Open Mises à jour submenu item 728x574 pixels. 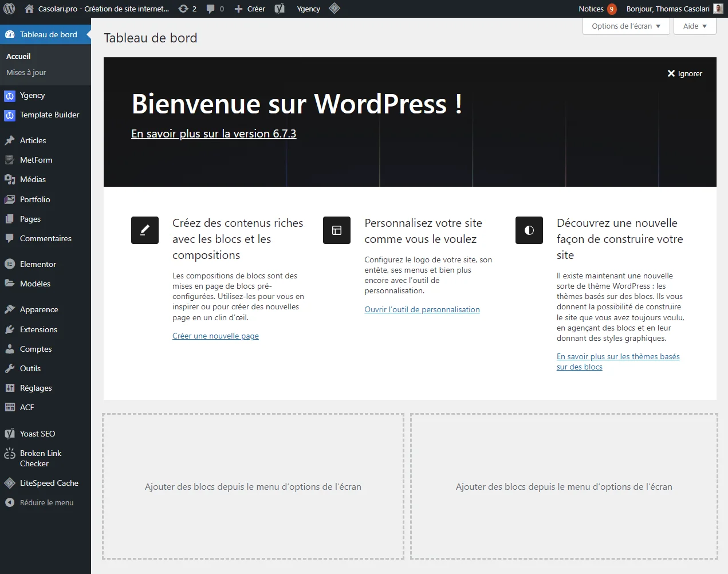[26, 72]
